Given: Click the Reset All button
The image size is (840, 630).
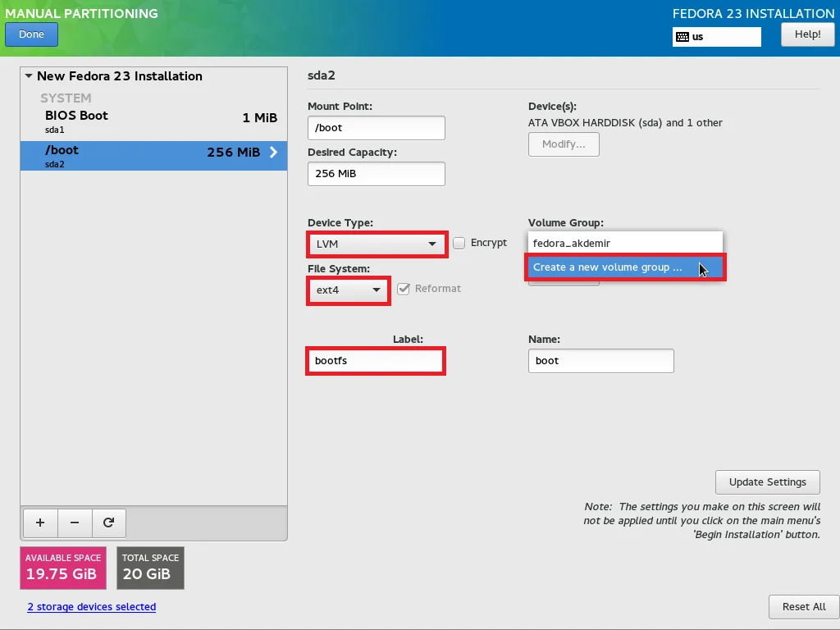Looking at the screenshot, I should tap(804, 607).
